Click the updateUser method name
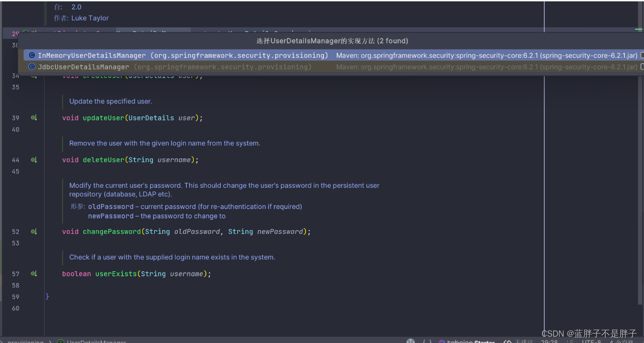The width and height of the screenshot is (644, 343). click(103, 118)
